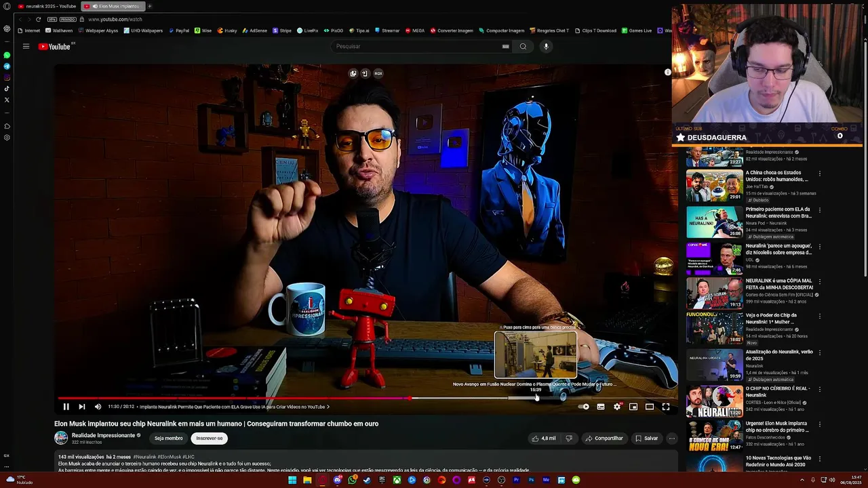Open options for A China choca video
The width and height of the screenshot is (868, 488).
pos(819,174)
